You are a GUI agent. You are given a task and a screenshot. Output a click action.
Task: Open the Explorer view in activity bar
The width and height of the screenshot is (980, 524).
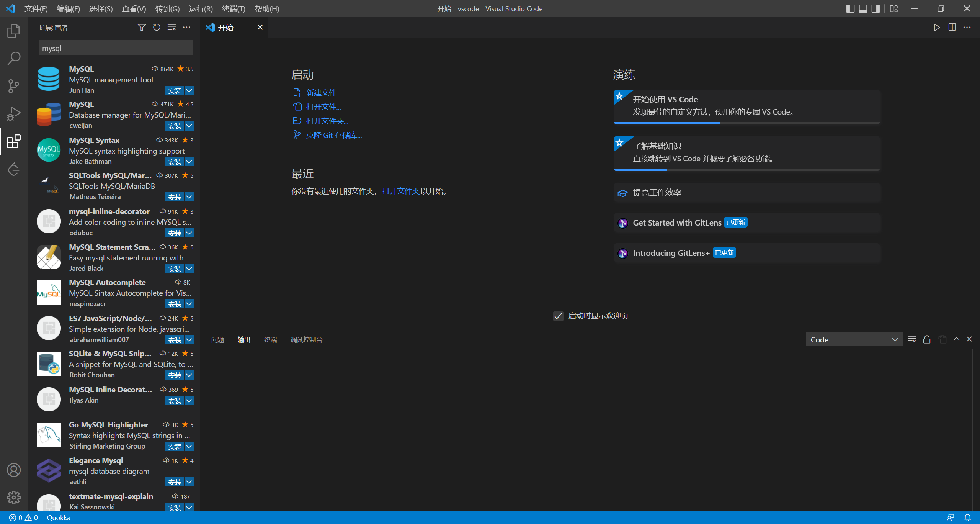coord(14,31)
